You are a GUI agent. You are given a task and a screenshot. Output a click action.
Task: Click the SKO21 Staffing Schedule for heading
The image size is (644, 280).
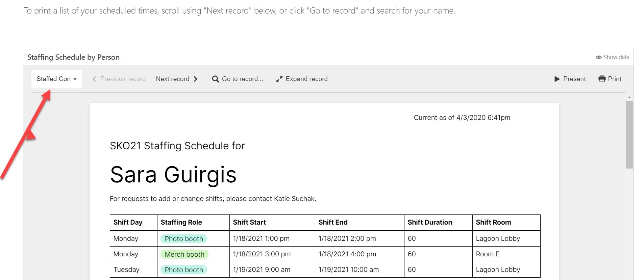click(x=177, y=146)
